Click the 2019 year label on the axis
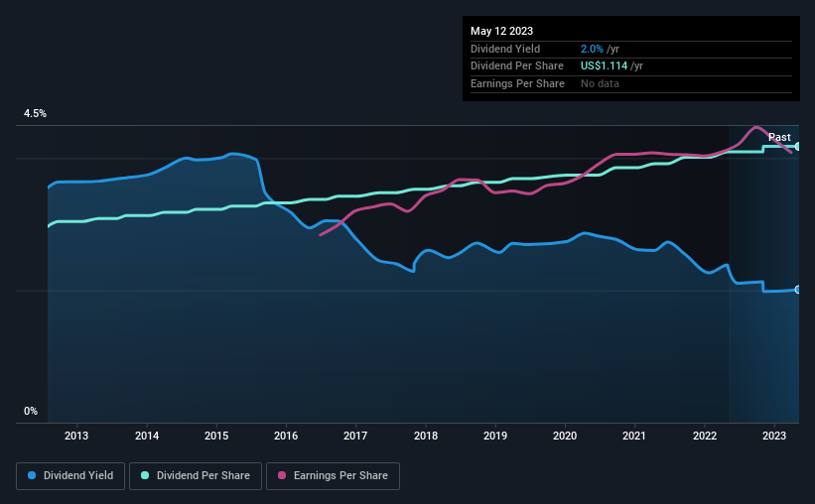Screen dimensions: 815x504 click(x=495, y=436)
